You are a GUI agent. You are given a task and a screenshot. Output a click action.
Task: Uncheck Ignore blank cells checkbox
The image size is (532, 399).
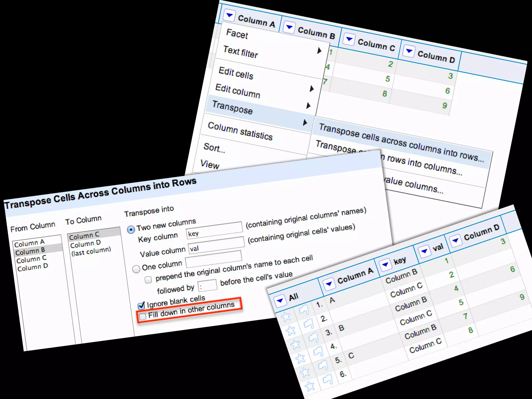pyautogui.click(x=141, y=305)
